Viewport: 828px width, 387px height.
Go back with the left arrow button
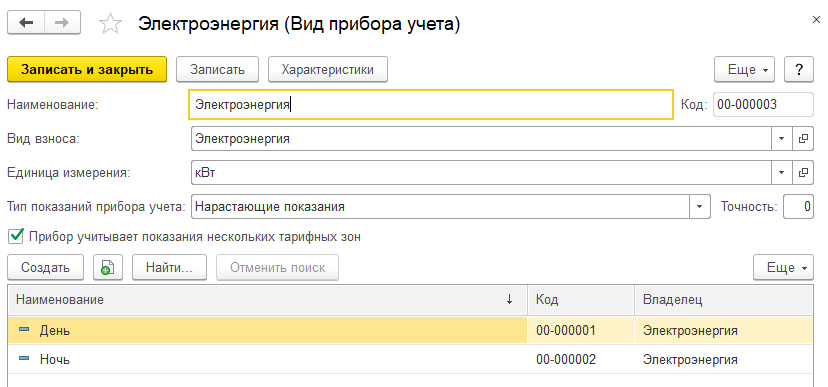click(x=26, y=23)
